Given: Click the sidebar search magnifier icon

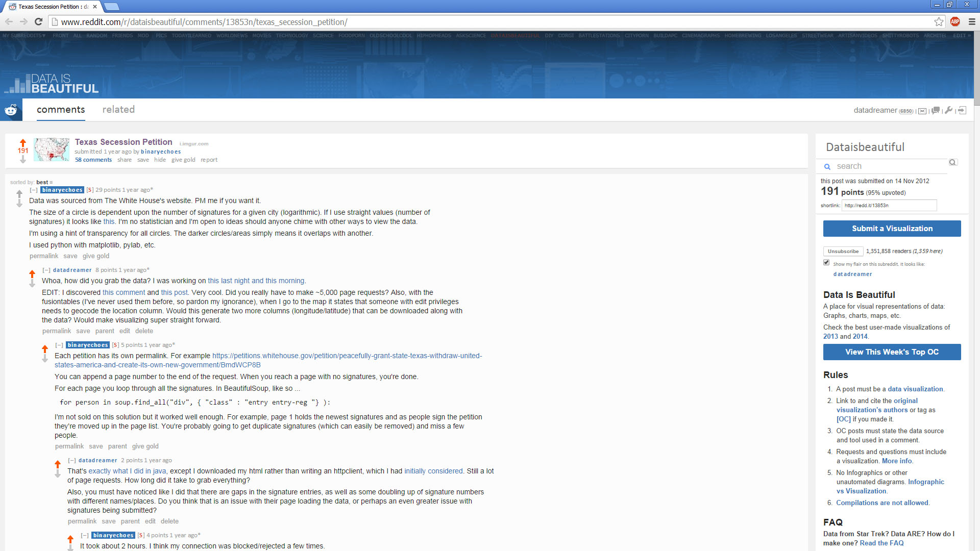Looking at the screenshot, I should [952, 162].
